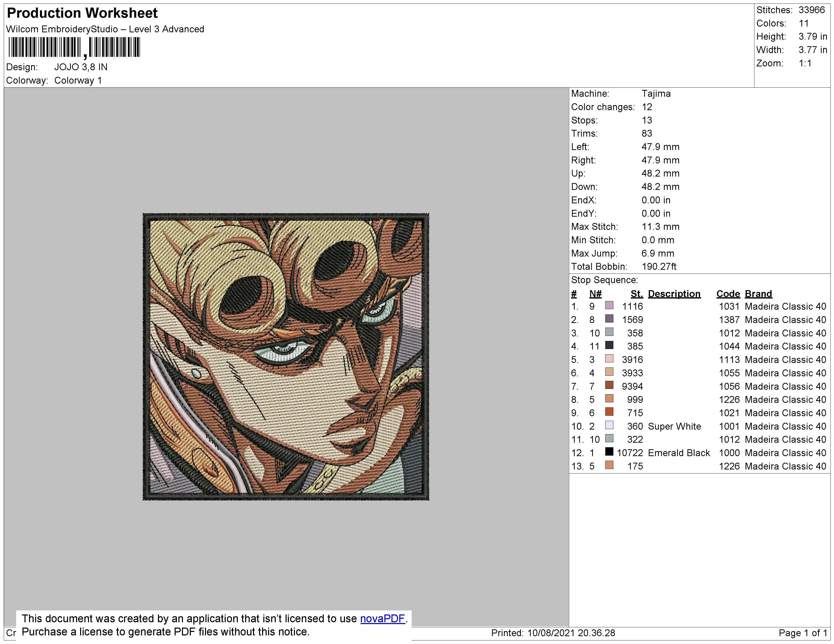Click the EndX value 0.00 in
This screenshot has height=644, width=834.
(x=656, y=200)
